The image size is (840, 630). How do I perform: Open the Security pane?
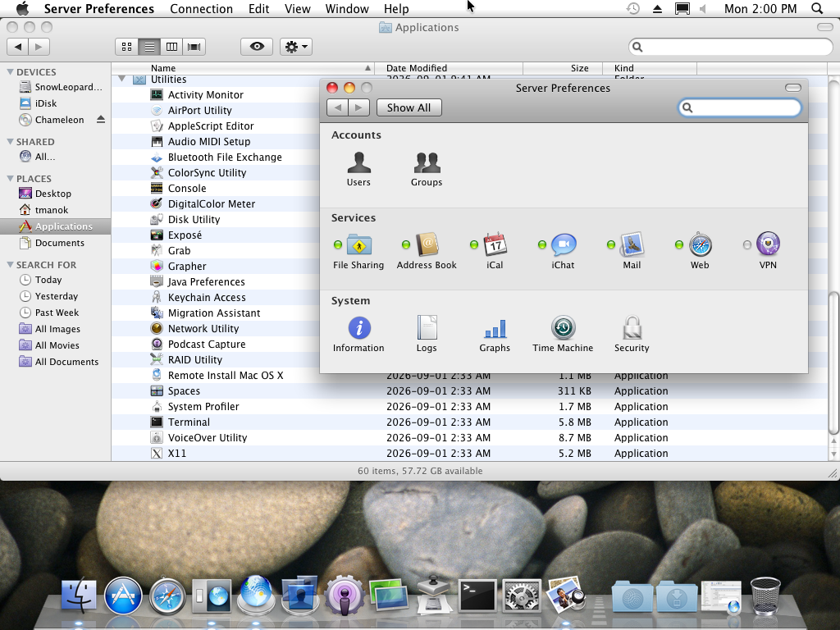[632, 335]
